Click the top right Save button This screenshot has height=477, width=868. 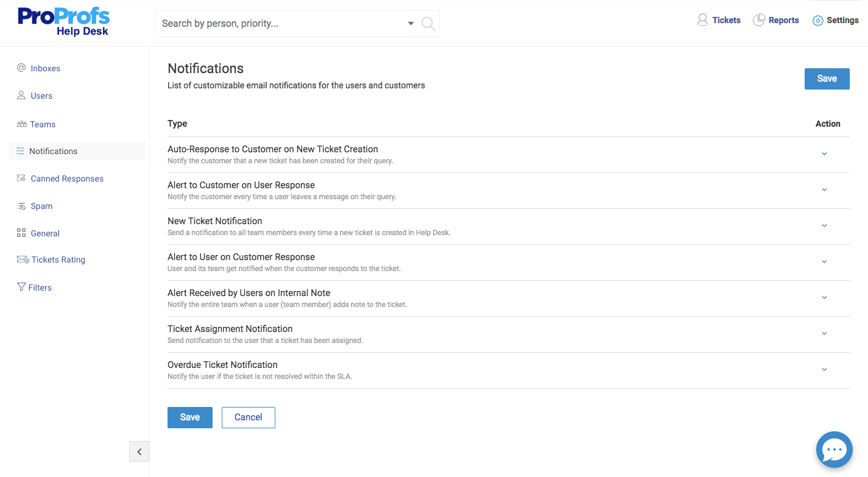827,79
